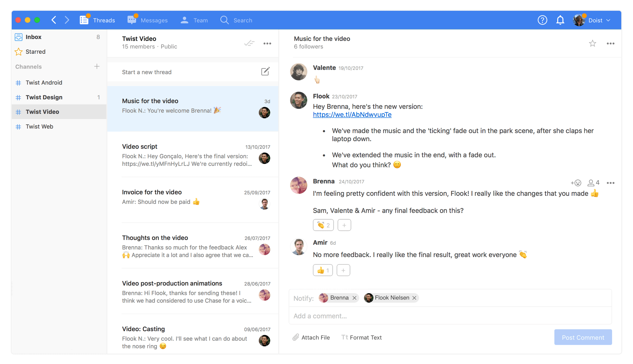
Task: Click Valente's avatar
Action: [298, 72]
